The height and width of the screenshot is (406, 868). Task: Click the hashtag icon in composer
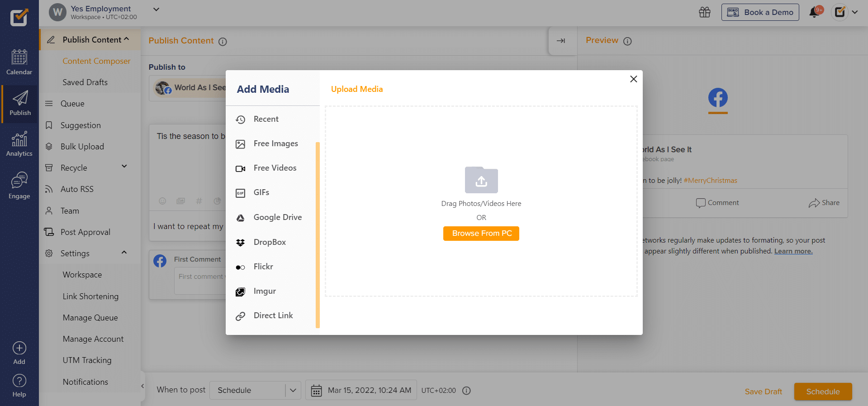tap(199, 201)
